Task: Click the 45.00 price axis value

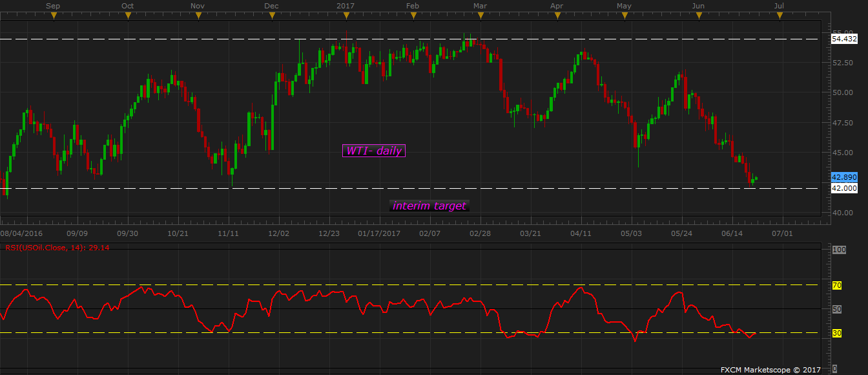Action: click(x=843, y=153)
